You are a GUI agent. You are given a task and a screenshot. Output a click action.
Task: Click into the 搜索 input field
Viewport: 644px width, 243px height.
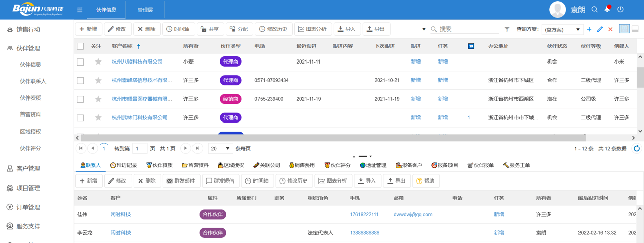click(x=469, y=29)
